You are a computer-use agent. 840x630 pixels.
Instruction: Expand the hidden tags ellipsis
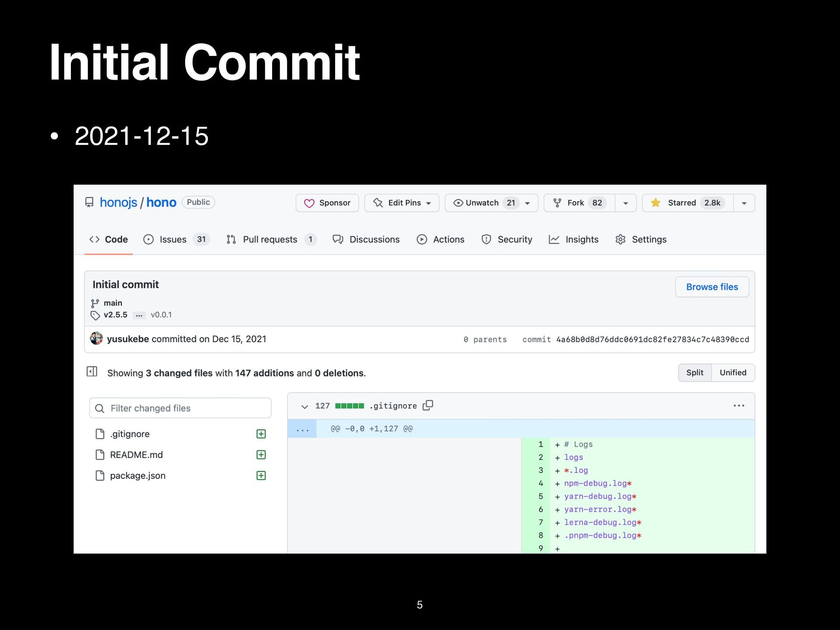point(139,315)
